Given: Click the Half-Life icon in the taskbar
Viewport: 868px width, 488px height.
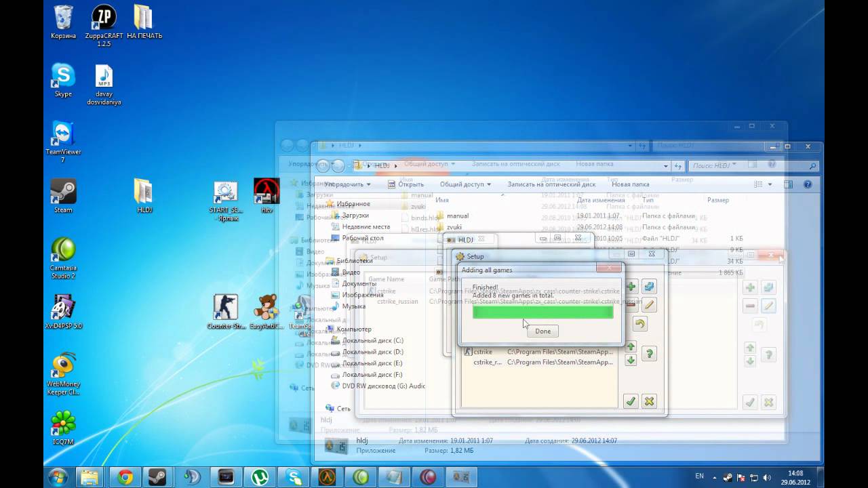Looking at the screenshot, I should [x=328, y=477].
